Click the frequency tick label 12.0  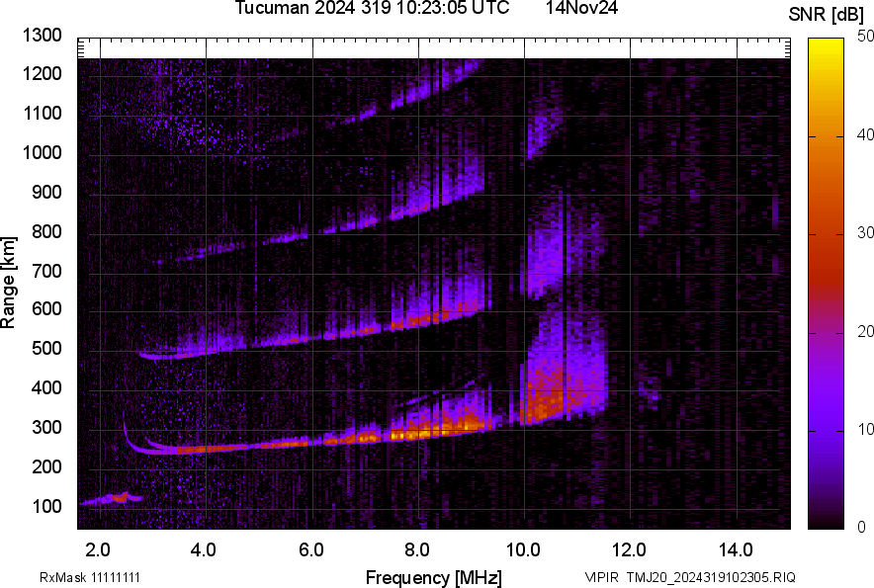[629, 550]
